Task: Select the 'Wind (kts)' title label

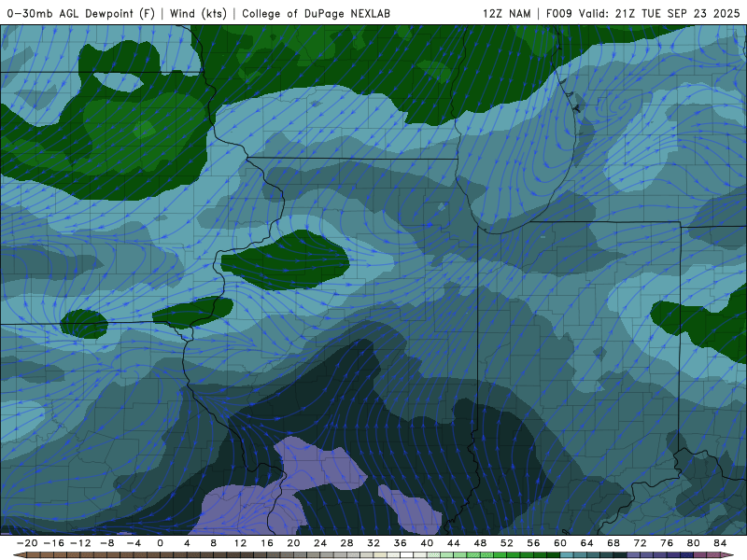Action: click(198, 13)
